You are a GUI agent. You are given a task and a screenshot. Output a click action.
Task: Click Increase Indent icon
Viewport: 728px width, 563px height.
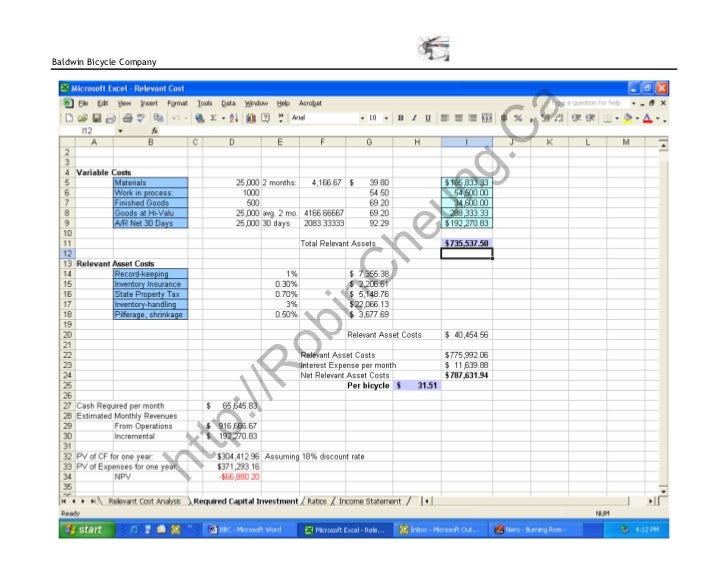(590, 118)
